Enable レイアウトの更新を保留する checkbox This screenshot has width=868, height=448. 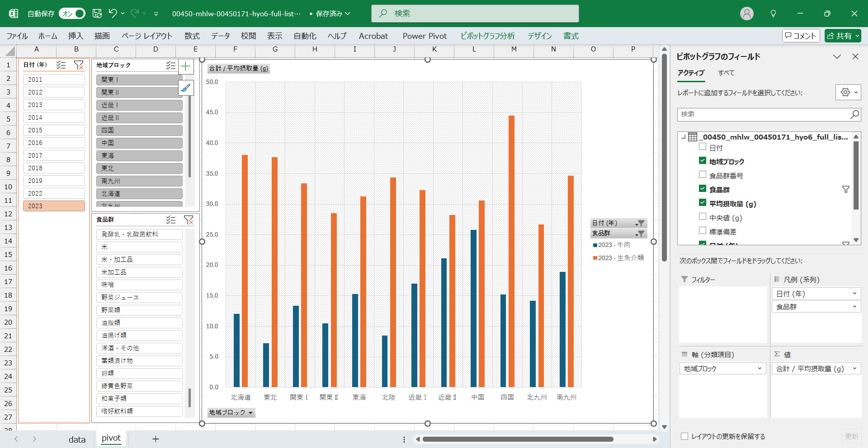[684, 436]
